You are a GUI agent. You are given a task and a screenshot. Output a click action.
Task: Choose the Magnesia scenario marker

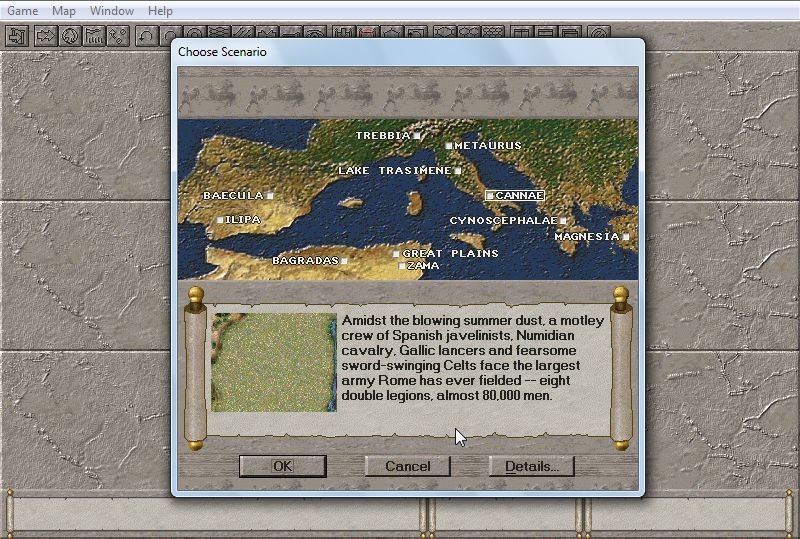[x=592, y=236]
